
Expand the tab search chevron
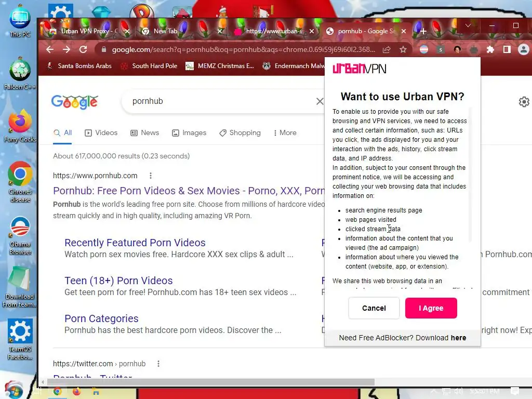(468, 25)
